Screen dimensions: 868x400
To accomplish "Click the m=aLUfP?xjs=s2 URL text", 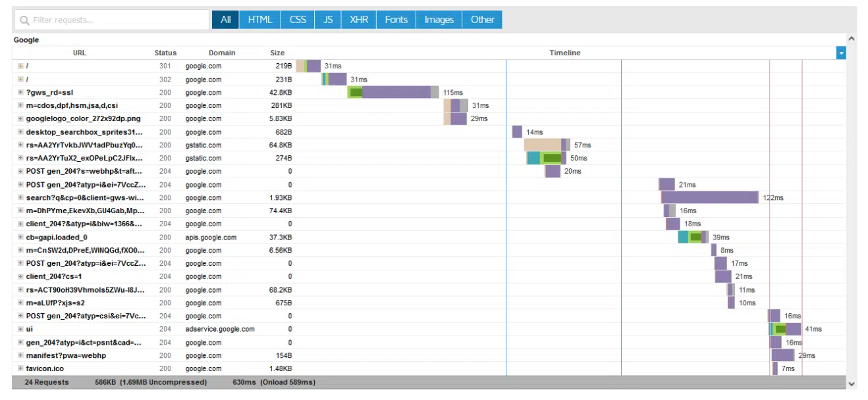I will point(55,303).
